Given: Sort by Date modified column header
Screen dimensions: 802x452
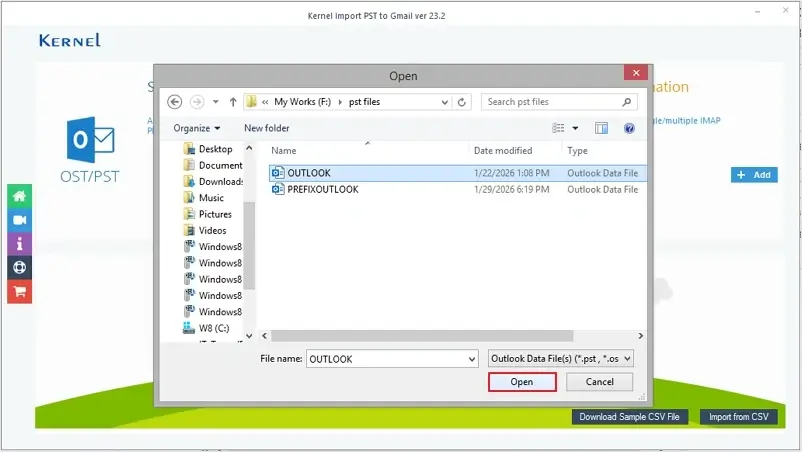Looking at the screenshot, I should click(503, 151).
